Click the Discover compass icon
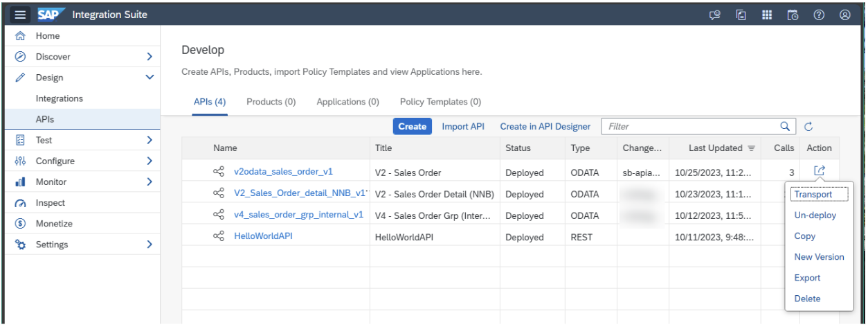This screenshot has height=327, width=868. click(20, 57)
